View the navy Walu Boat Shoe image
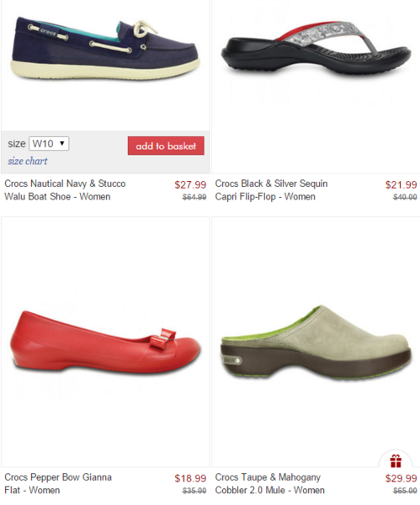420x505 pixels. (x=104, y=48)
